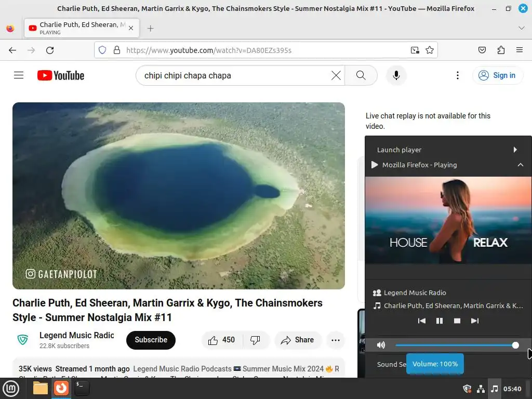Show site security padlock info
532x399 pixels.
coord(117,50)
